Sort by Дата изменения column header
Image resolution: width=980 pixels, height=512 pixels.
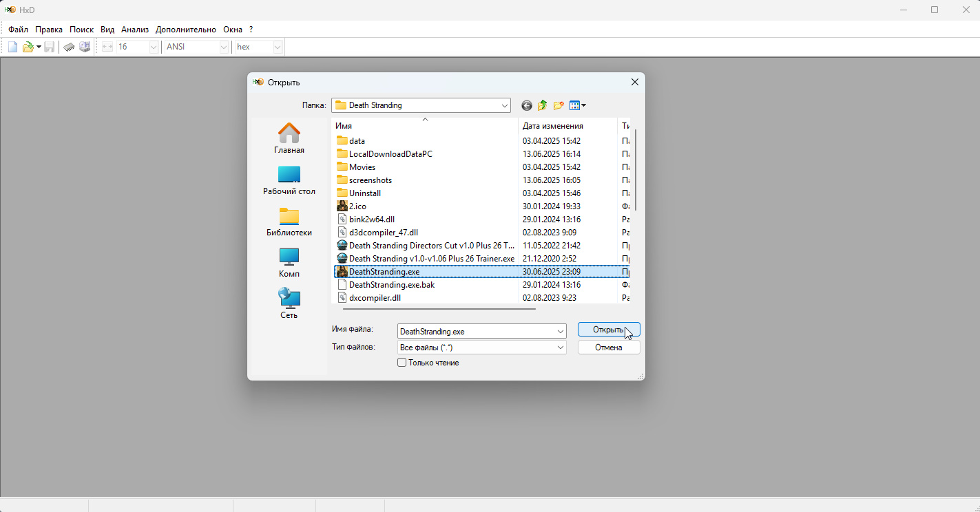click(567, 126)
